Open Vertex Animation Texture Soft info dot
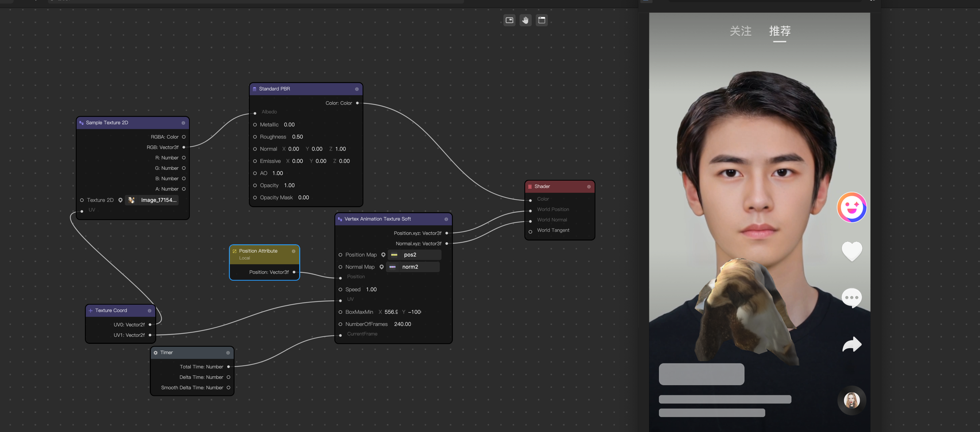The image size is (980, 432). click(x=446, y=219)
